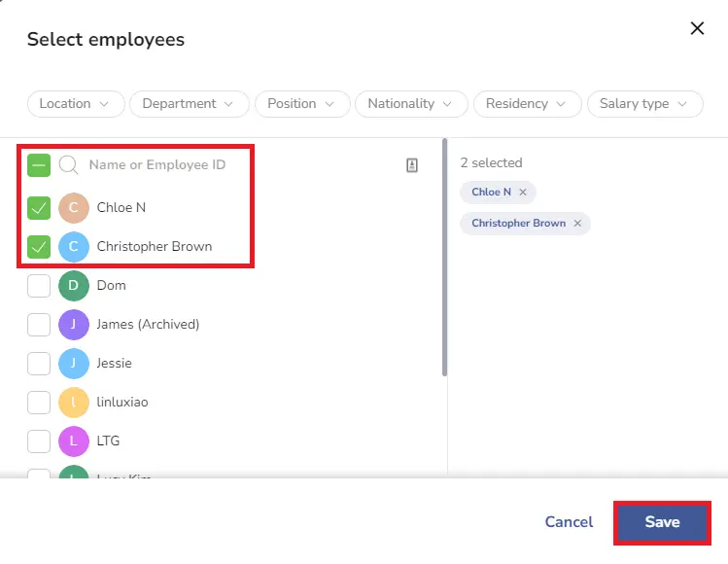Tick the Jessie checkbox

[x=39, y=364]
